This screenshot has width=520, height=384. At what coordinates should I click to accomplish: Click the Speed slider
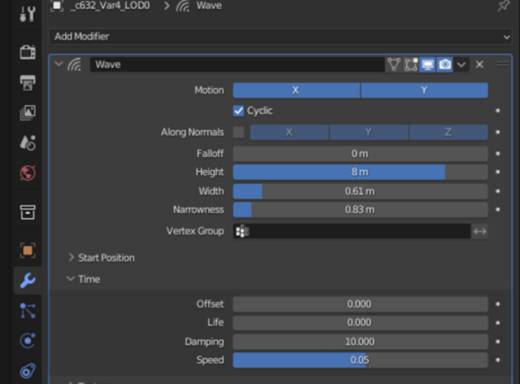click(360, 360)
